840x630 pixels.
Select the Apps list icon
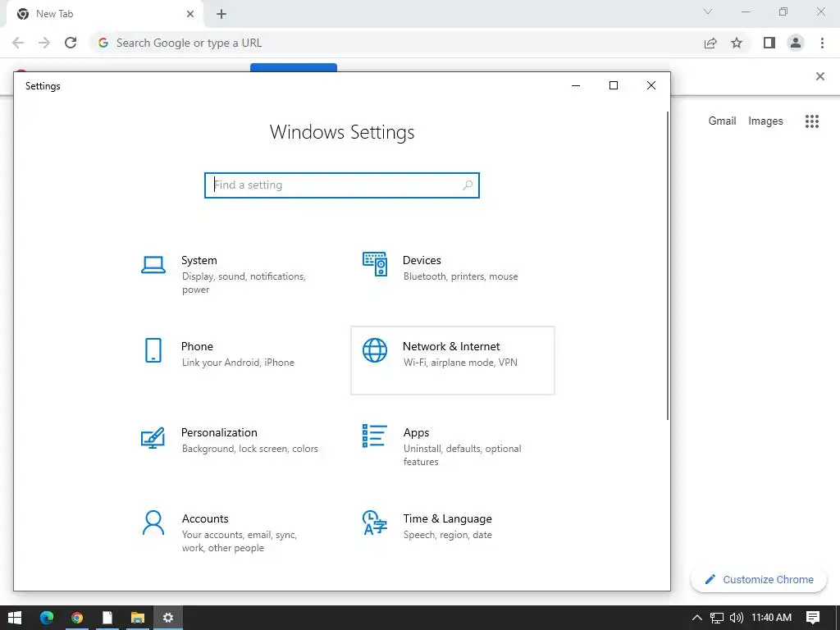[x=374, y=436]
